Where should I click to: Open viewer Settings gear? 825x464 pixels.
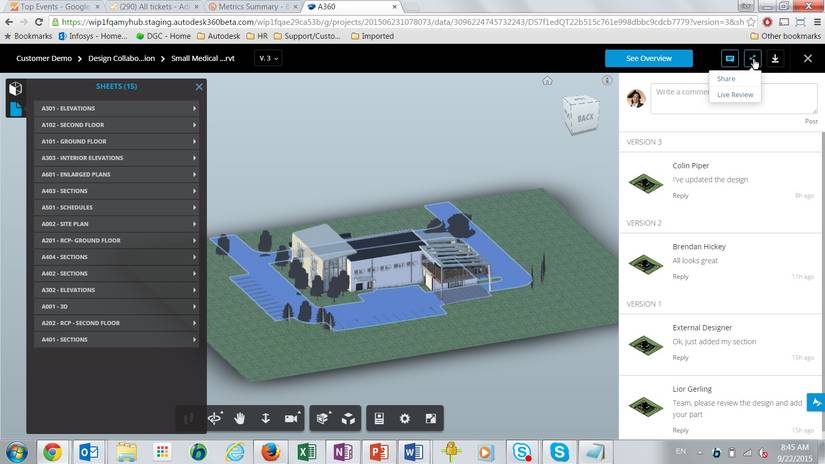tap(405, 418)
